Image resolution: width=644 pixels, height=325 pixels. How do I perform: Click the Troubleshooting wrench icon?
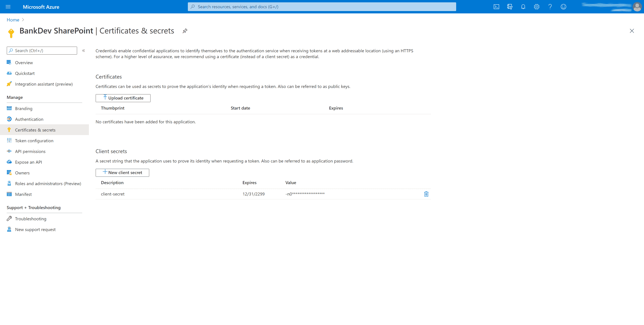coord(9,218)
